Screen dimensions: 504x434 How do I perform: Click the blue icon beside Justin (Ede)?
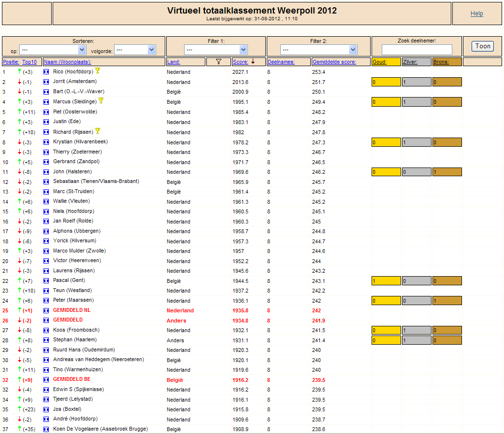[x=46, y=122]
